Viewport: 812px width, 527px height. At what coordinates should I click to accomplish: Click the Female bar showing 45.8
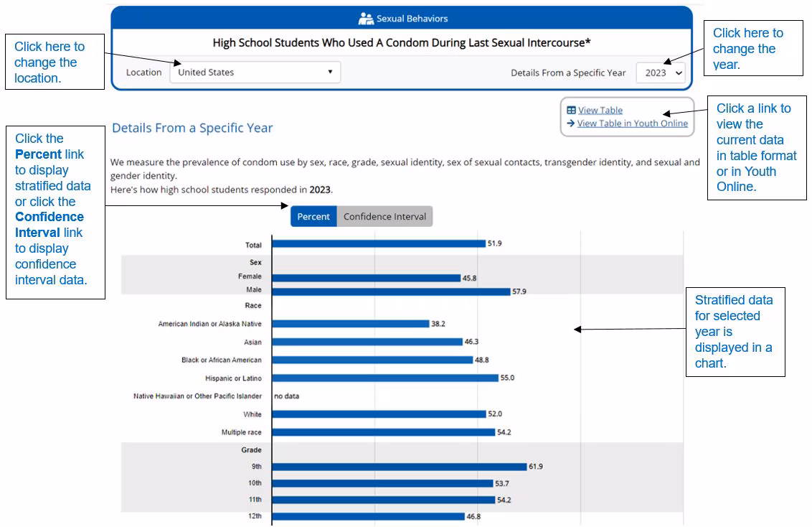366,276
